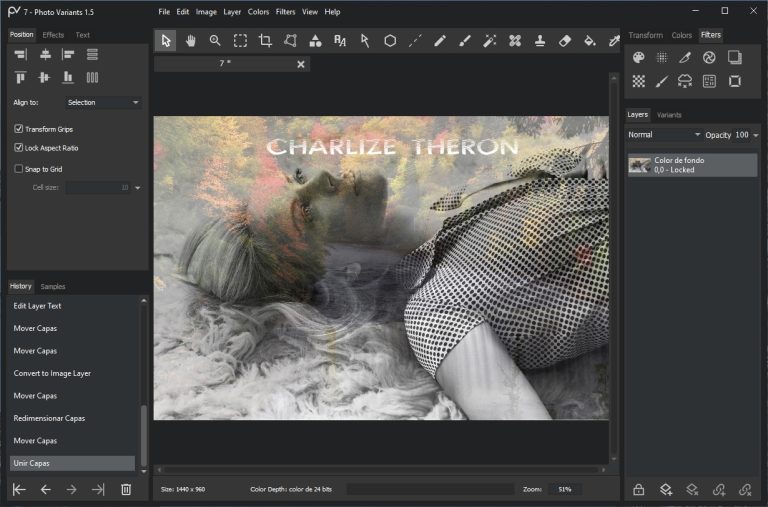The width and height of the screenshot is (768, 507).
Task: Enable the Snap to Grid checkbox
Action: tap(19, 169)
